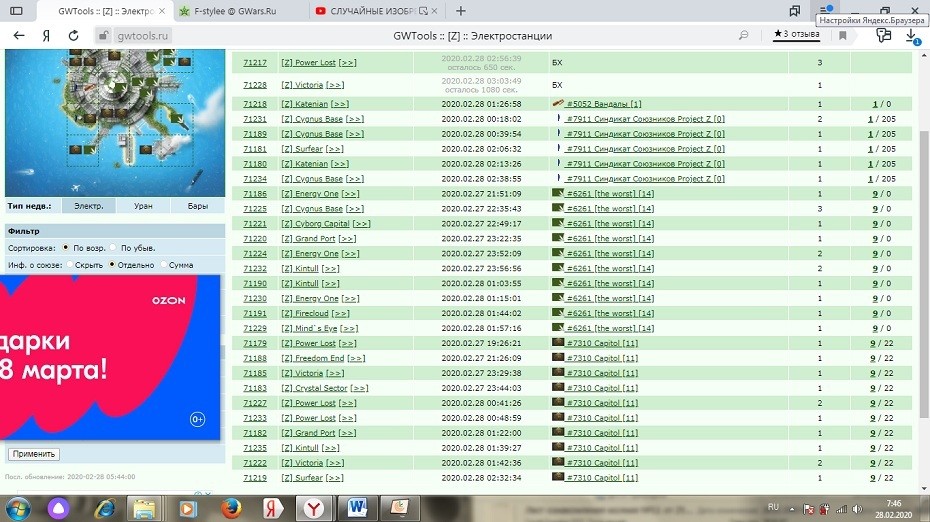Click the island map image
The height and width of the screenshot is (522, 930).
click(x=115, y=123)
